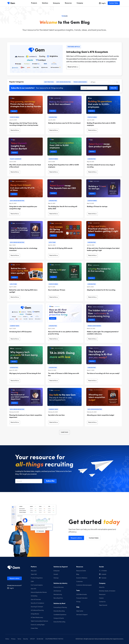The height and width of the screenshot is (644, 129).
Task: Click the user icon beside header Log In
Action: pos(100,3)
